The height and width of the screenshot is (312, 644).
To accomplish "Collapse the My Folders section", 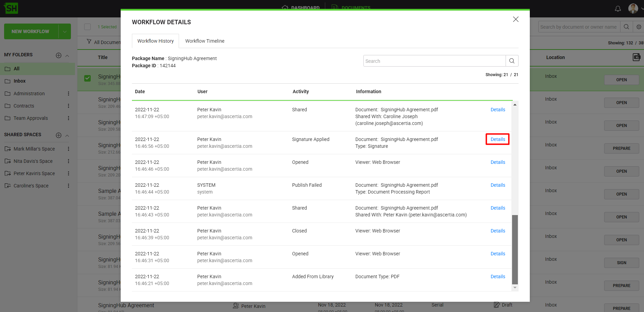I will coord(67,56).
